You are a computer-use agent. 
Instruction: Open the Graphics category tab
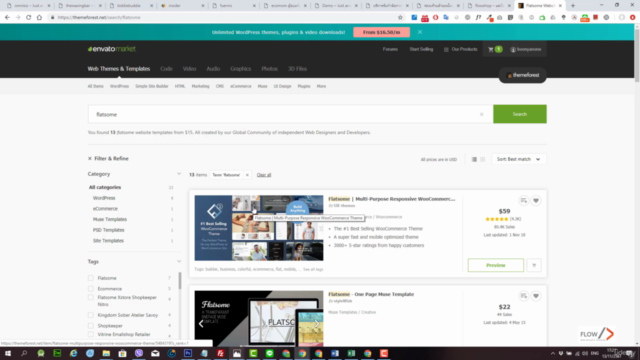point(240,69)
